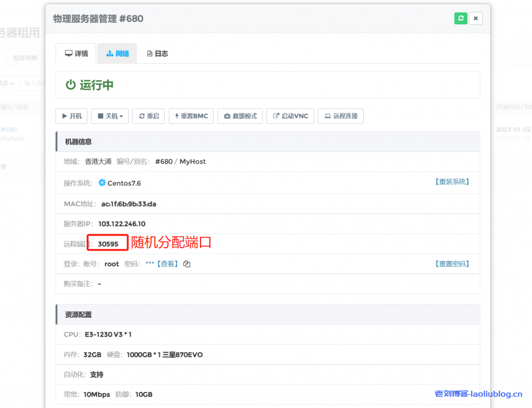The image size is (532, 408).
Task: Click the server IP 103.122.246.10
Action: (122, 224)
